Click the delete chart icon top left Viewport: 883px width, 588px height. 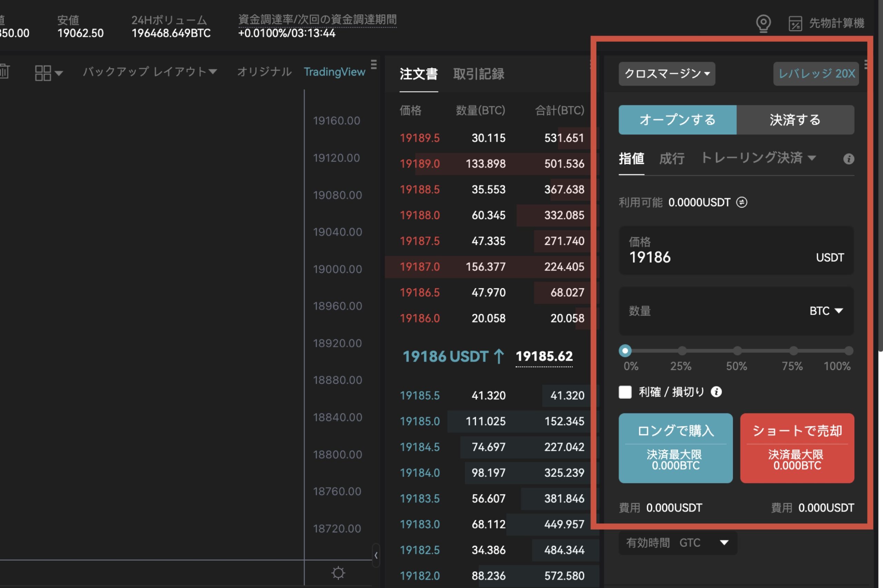[x=4, y=72]
